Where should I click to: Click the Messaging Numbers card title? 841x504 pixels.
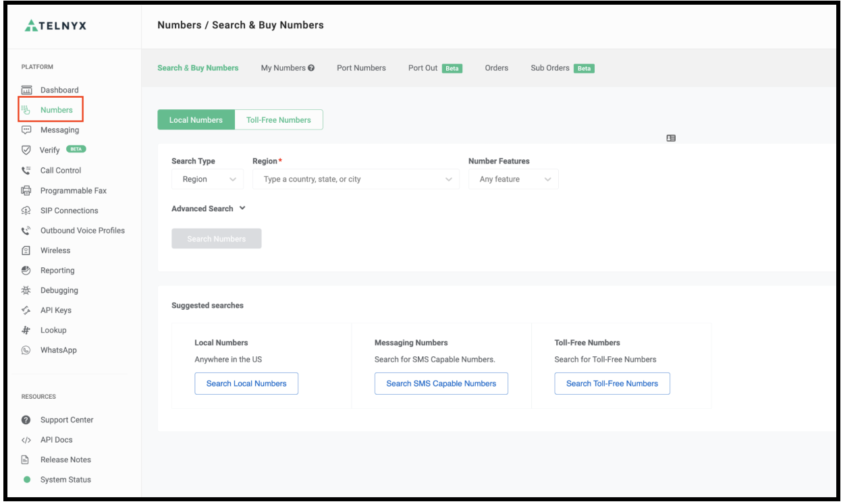(x=411, y=343)
